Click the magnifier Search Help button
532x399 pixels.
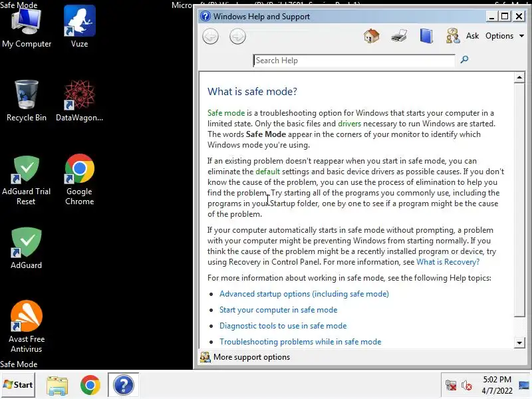[464, 60]
